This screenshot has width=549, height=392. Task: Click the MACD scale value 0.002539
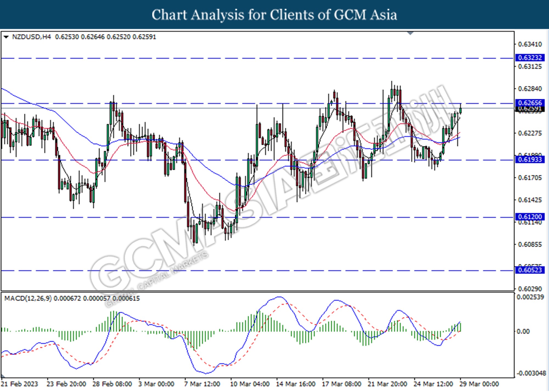click(530, 297)
